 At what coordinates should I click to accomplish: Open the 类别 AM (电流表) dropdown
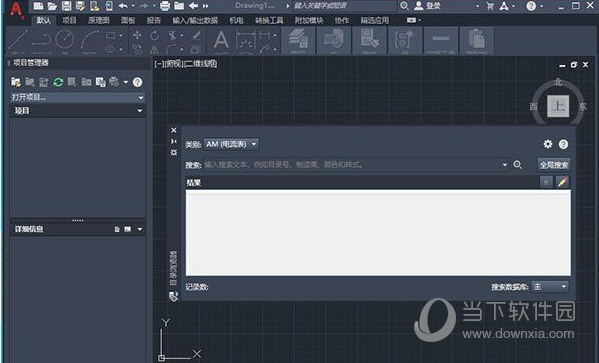click(231, 144)
